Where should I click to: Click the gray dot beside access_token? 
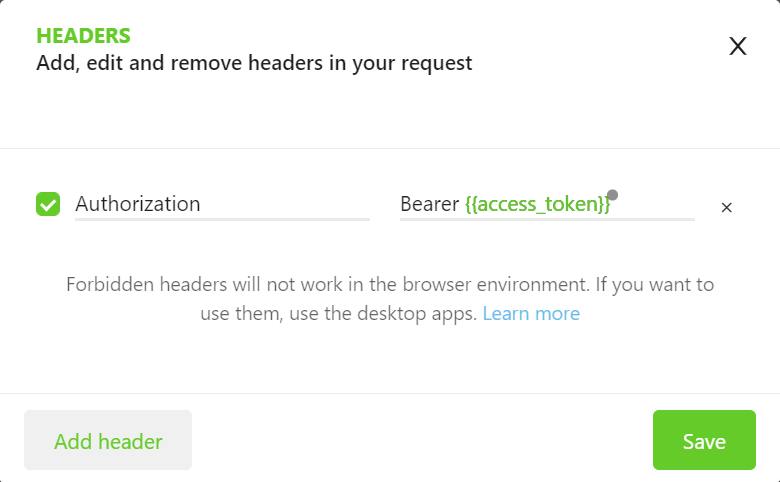[612, 195]
